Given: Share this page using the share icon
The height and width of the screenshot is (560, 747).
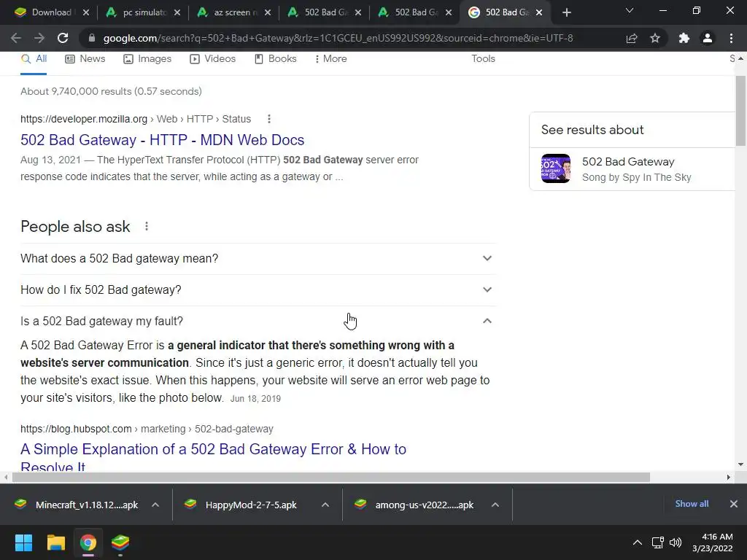Looking at the screenshot, I should [632, 38].
